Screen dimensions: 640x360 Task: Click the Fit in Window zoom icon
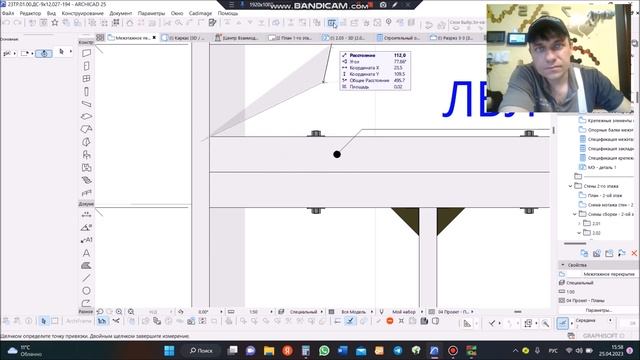point(131,311)
